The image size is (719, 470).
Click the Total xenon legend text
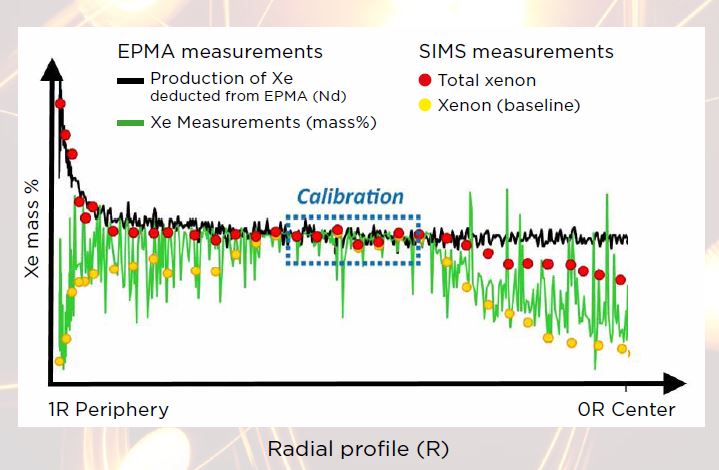point(487,79)
